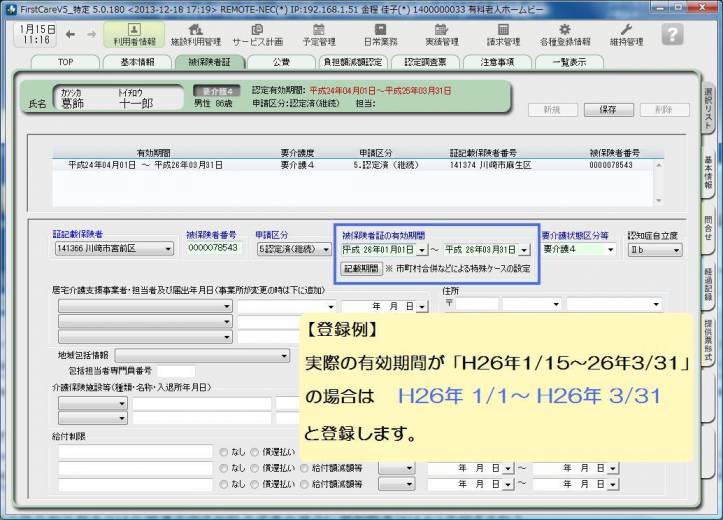The height and width of the screenshot is (520, 723).
Task: Open the 利用者情報 toolbar icon
Action: click(x=133, y=35)
